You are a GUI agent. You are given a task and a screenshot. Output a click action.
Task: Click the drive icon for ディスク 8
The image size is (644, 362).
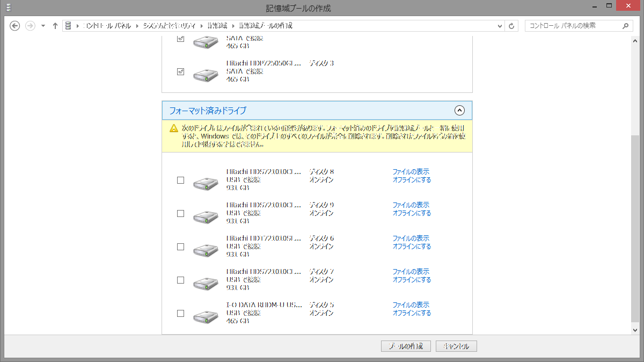[206, 183]
